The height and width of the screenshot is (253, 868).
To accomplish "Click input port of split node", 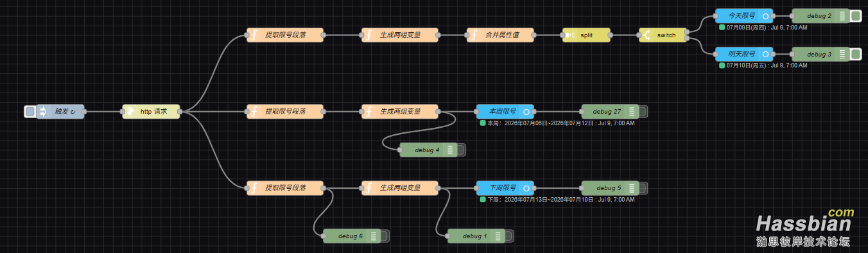I will coord(562,35).
